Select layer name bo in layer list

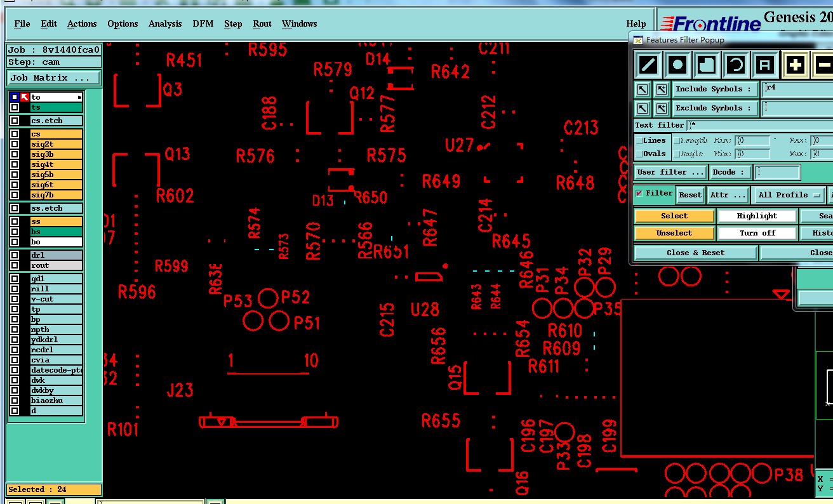56,242
